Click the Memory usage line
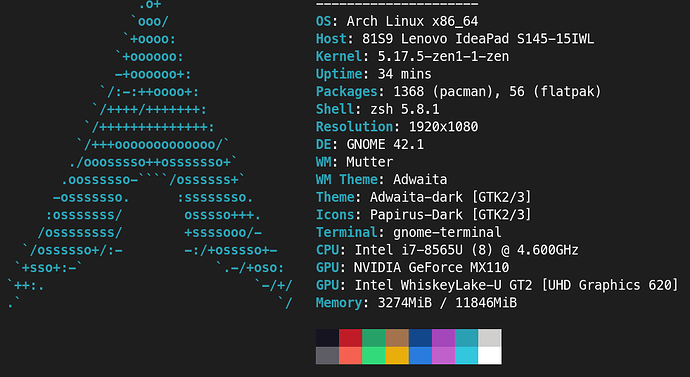The width and height of the screenshot is (690, 377). click(x=416, y=303)
